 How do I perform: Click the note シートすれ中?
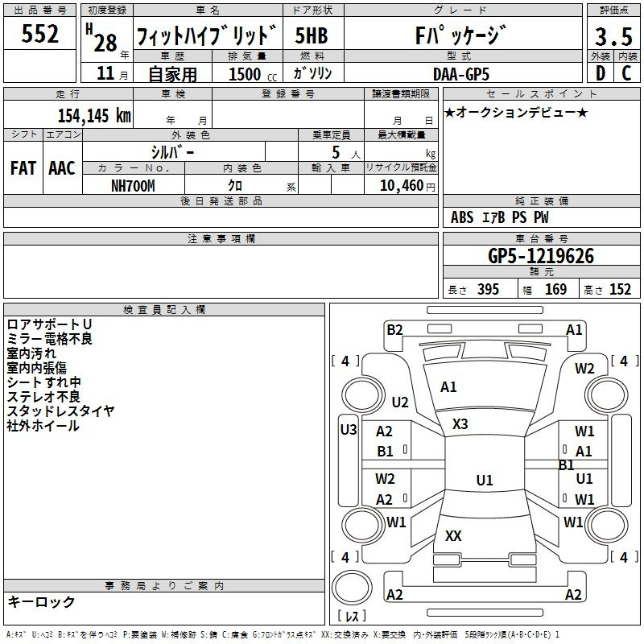[44, 382]
